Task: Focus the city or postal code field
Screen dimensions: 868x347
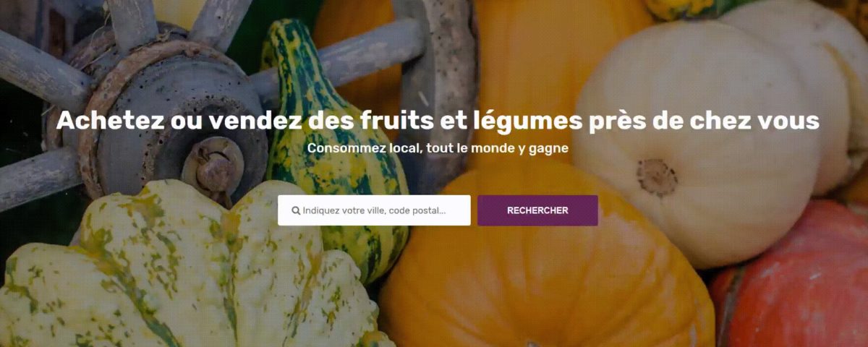Action: (374, 210)
